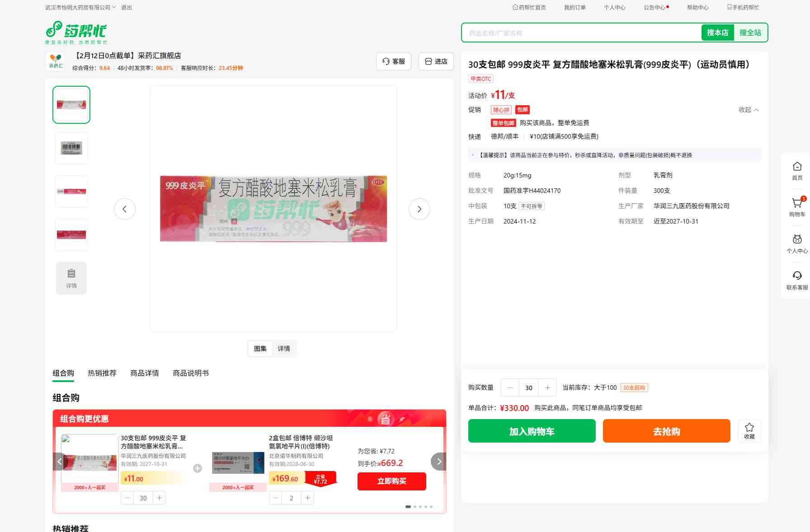Open the 商品说明书 tab
This screenshot has width=810, height=532.
coord(190,373)
